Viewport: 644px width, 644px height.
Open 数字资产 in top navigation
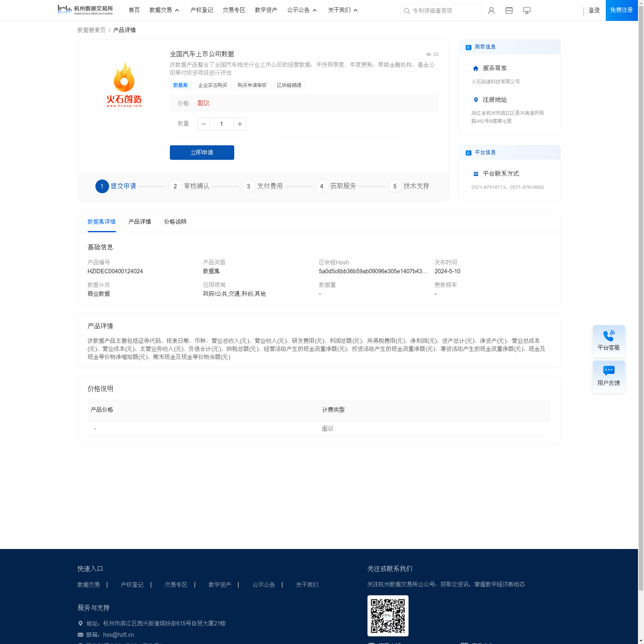266,10
